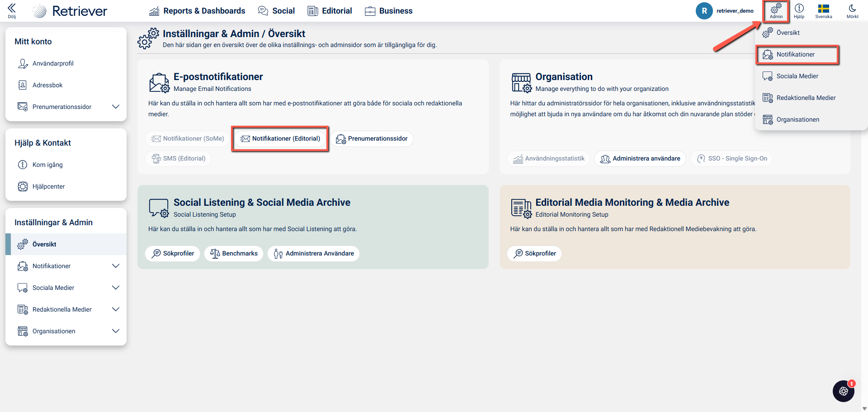Image resolution: width=868 pixels, height=412 pixels.
Task: Expand the Sociala Medier sidebar section
Action: pos(116,288)
